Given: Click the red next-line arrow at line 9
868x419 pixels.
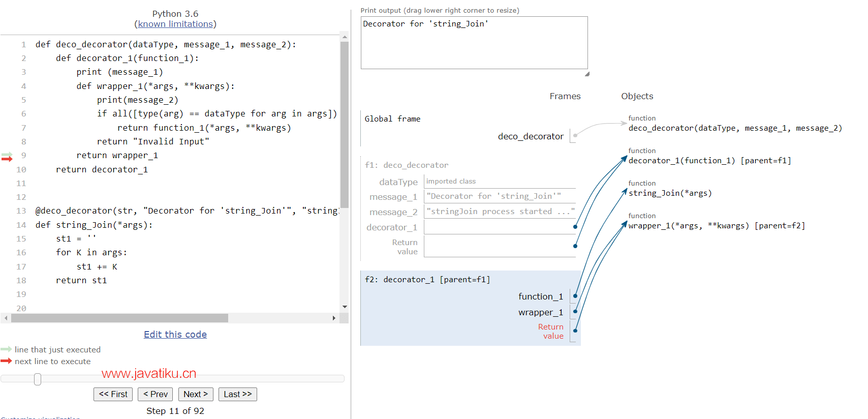Looking at the screenshot, I should (x=7, y=159).
